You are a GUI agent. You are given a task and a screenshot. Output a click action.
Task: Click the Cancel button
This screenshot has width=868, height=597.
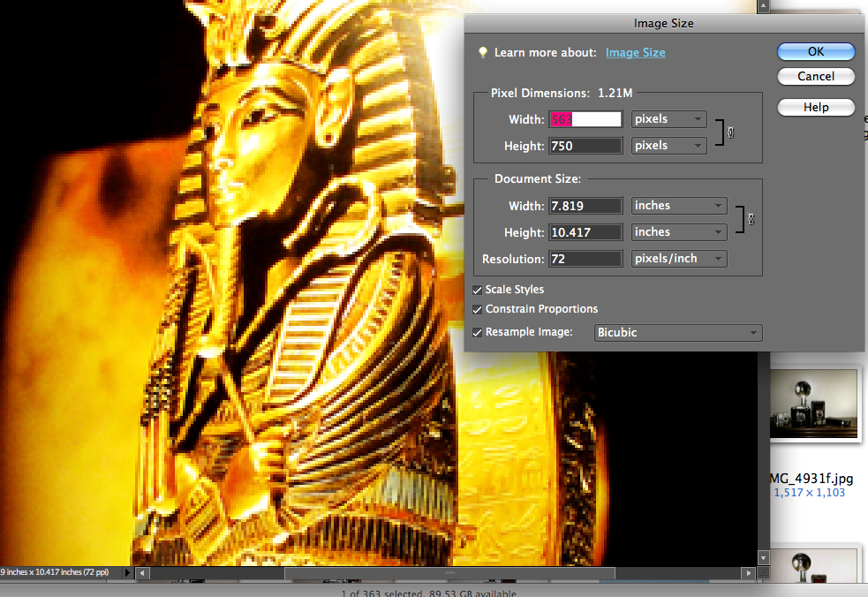815,77
